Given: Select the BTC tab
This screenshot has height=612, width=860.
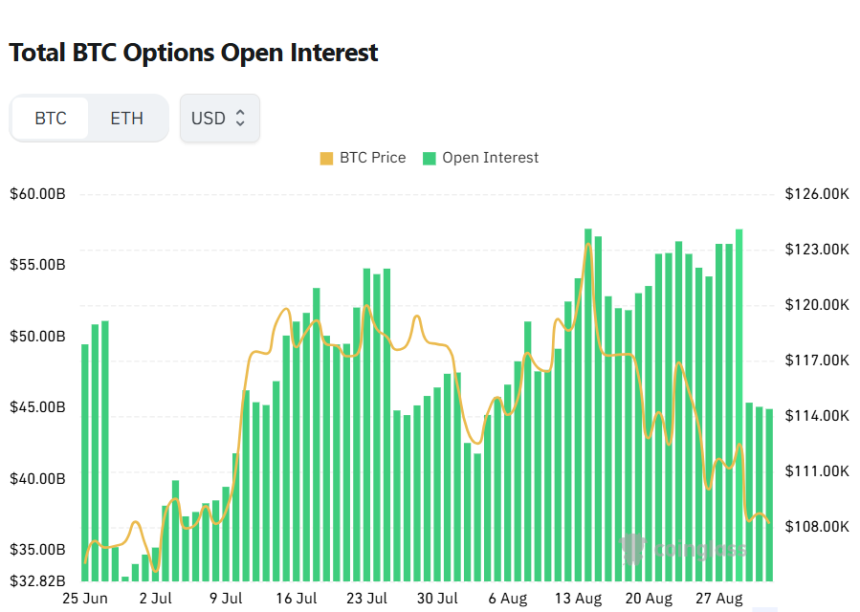Looking at the screenshot, I should coord(50,118).
